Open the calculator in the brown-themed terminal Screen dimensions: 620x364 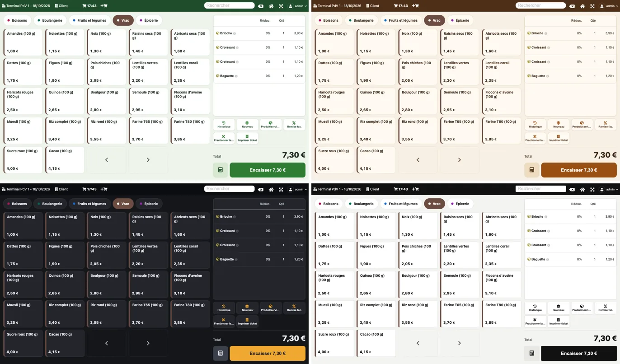(x=532, y=170)
